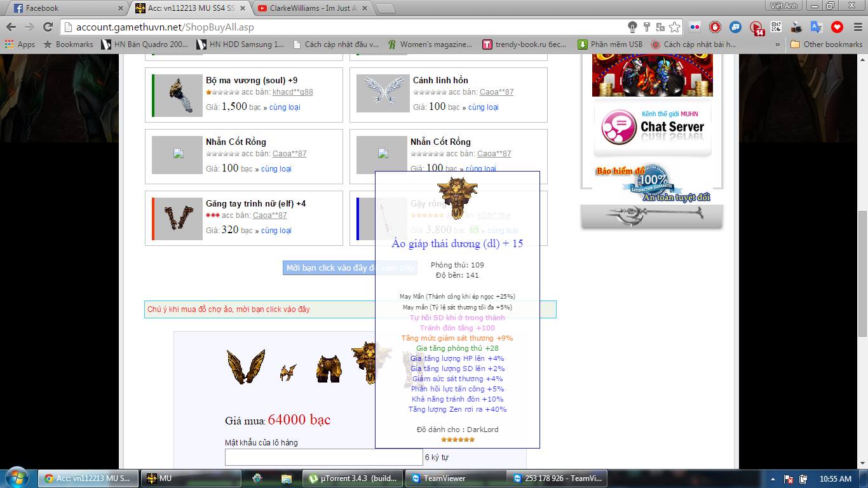This screenshot has width=868, height=488.
Task: Click cùng loại link for Bộ ma vương
Action: [285, 107]
